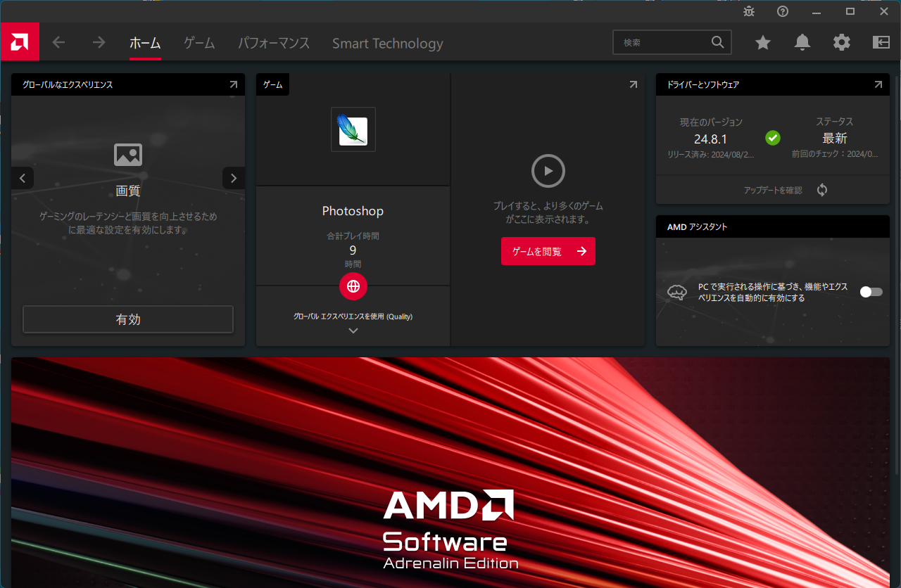Click 有効 to enable 画質 experience
Viewport: 901px width, 588px height.
coord(128,319)
